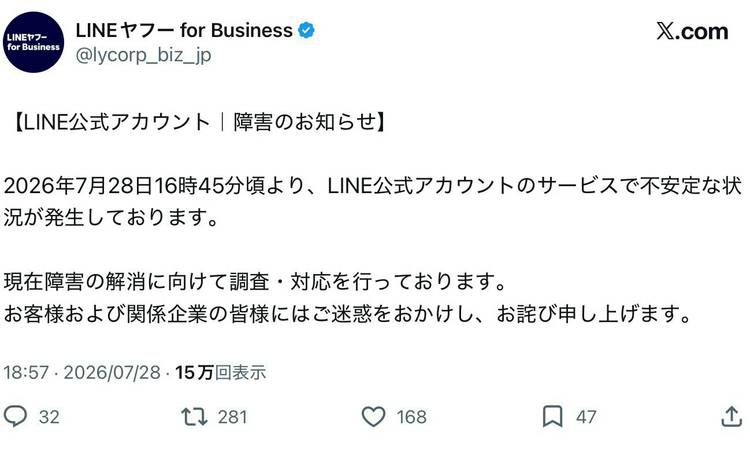Click the repost count 281
Viewport: 750px width, 451px height.
(x=232, y=417)
